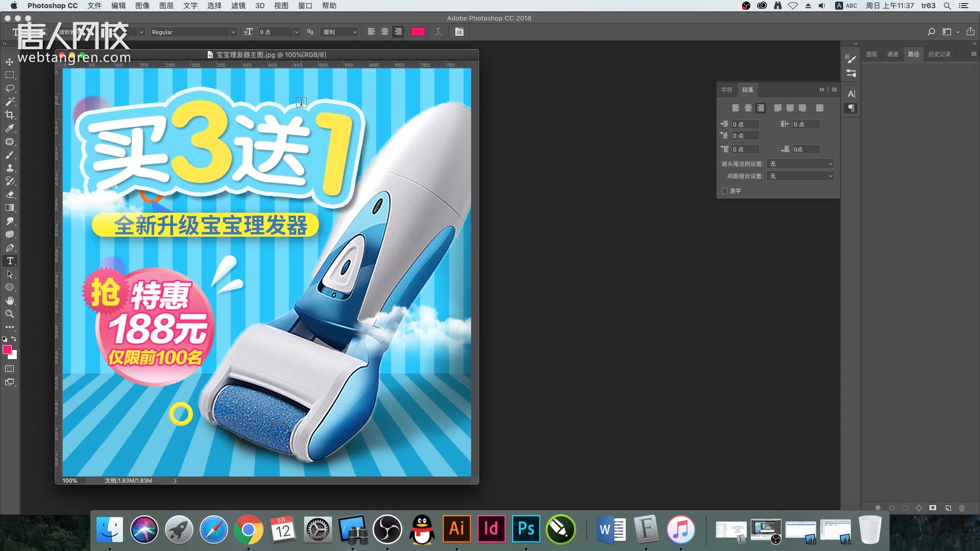Click the panel options expander arrow
This screenshot has height=551, width=980.
[822, 88]
